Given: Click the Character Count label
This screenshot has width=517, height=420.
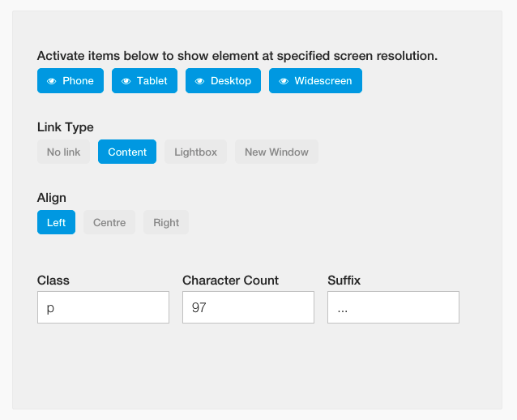Looking at the screenshot, I should [230, 281].
